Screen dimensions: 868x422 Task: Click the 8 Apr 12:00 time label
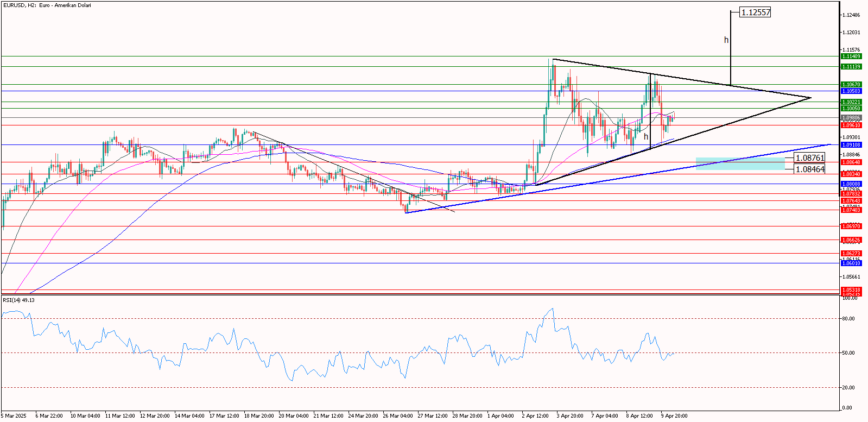tap(640, 416)
